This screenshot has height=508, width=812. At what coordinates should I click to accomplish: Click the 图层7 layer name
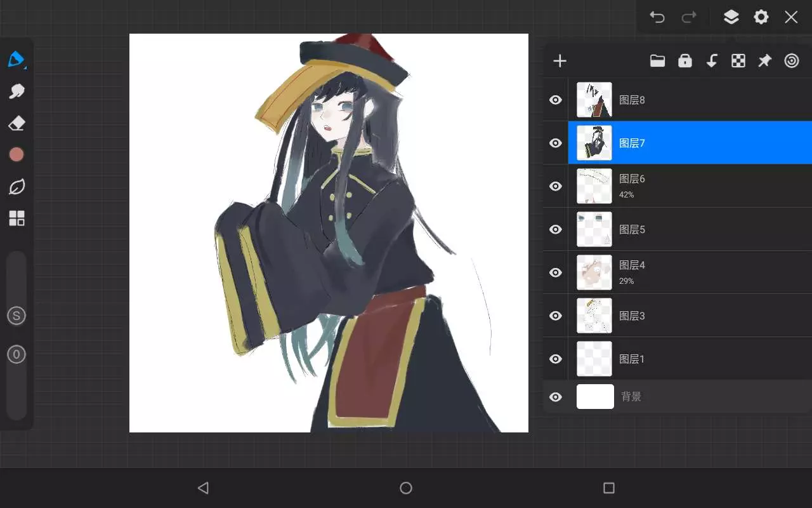tap(632, 143)
